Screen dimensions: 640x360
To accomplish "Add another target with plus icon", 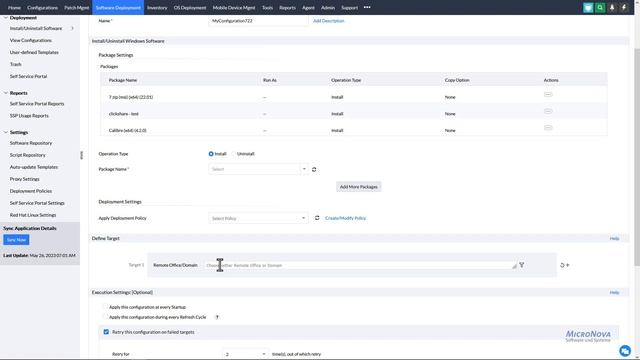I will (x=568, y=265).
